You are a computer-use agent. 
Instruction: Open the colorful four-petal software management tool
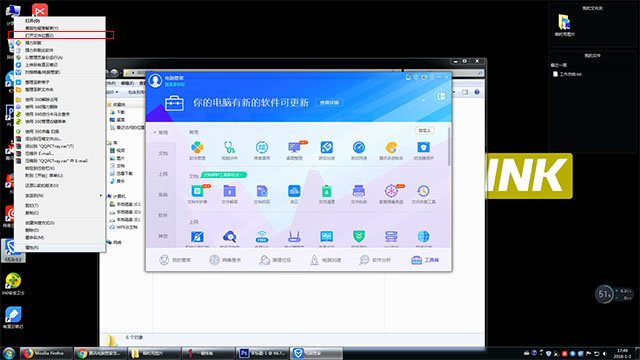pos(197,147)
